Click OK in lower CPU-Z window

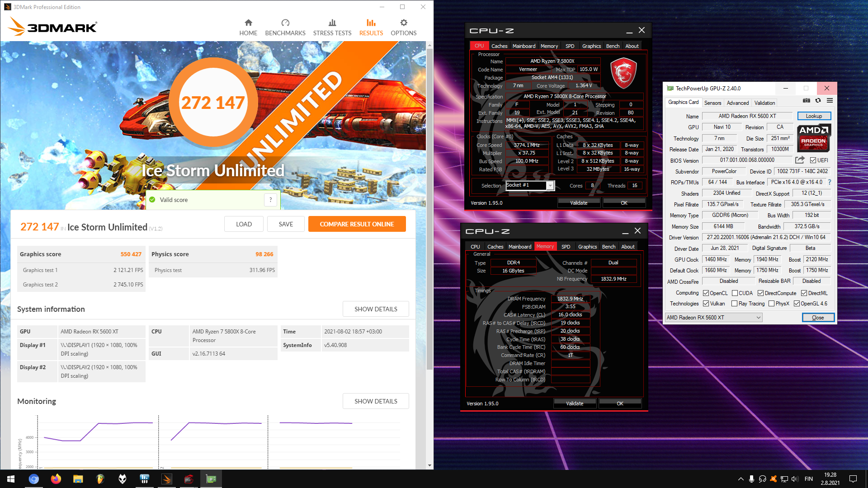(x=620, y=404)
